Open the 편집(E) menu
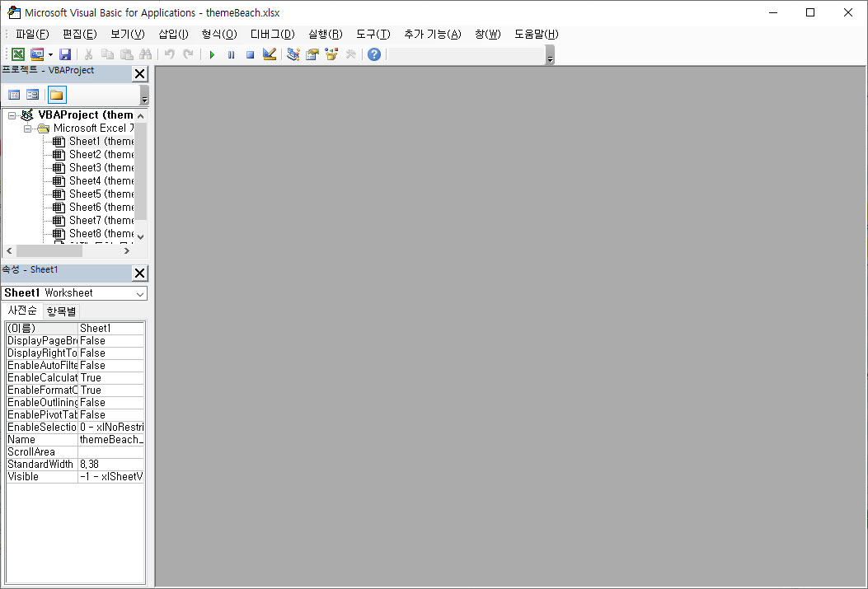The width and height of the screenshot is (868, 589). 80,35
